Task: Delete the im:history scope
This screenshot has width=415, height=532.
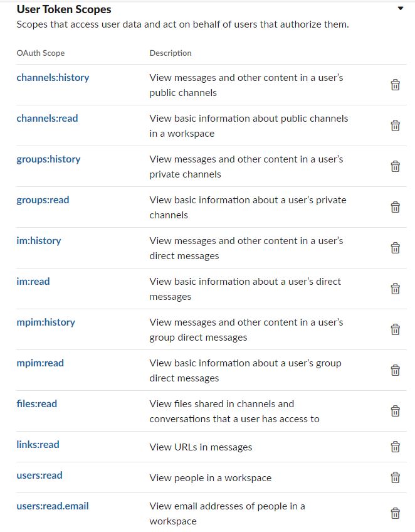Action: click(396, 247)
